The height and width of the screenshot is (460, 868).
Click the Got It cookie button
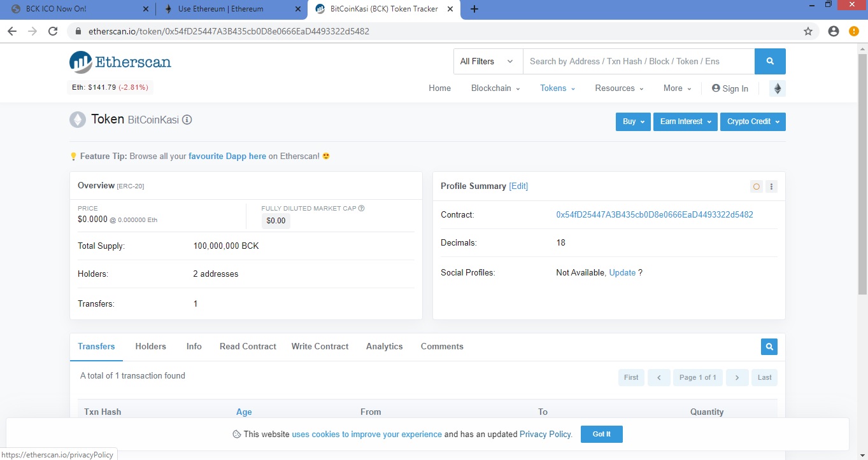[x=601, y=434]
